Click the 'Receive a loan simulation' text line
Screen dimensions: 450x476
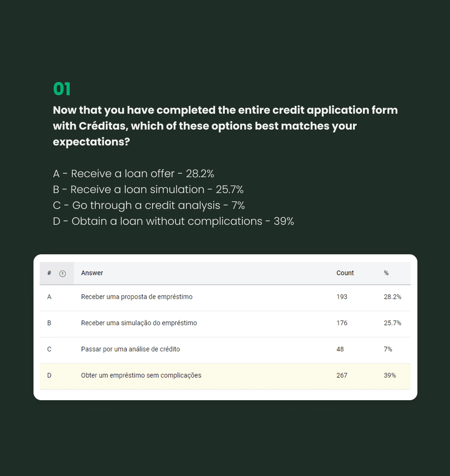coord(148,190)
